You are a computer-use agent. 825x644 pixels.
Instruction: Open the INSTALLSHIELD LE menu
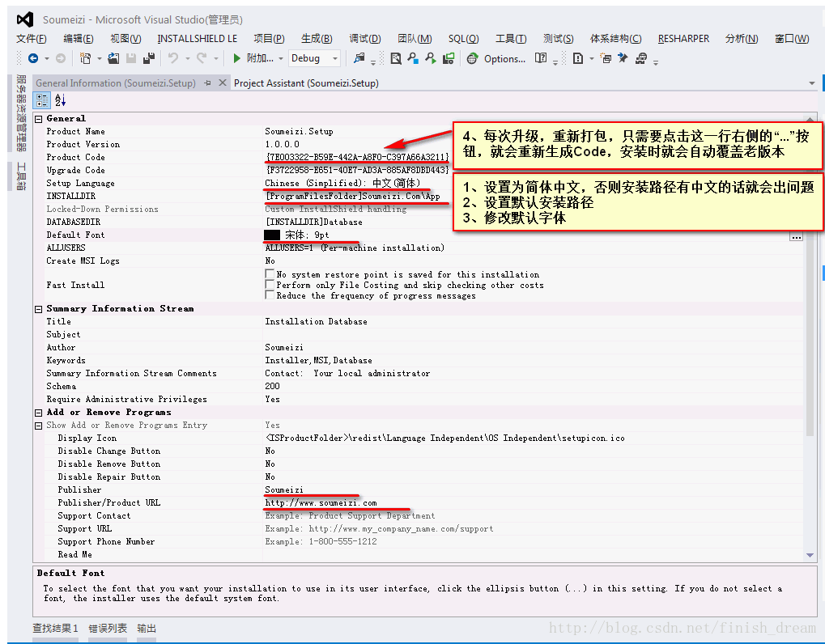tap(198, 39)
